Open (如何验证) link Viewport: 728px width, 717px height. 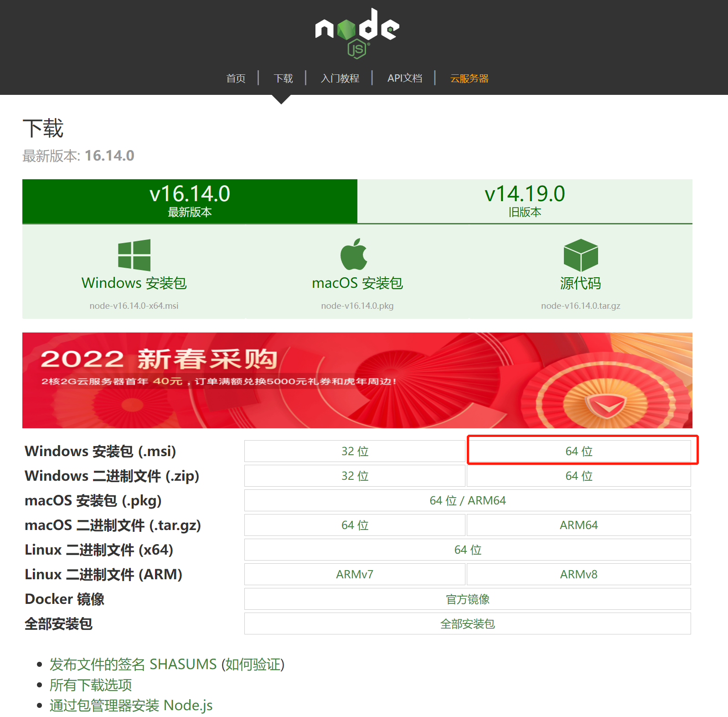pos(253,664)
